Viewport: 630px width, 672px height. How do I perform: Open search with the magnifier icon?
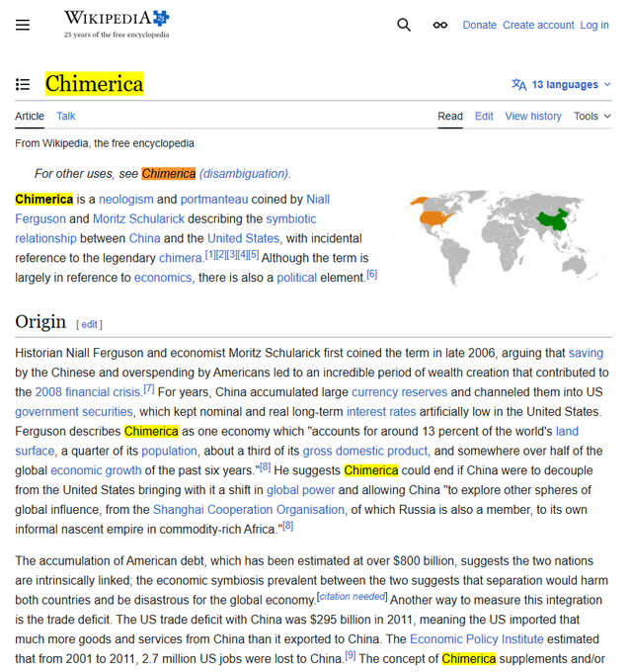pos(404,25)
